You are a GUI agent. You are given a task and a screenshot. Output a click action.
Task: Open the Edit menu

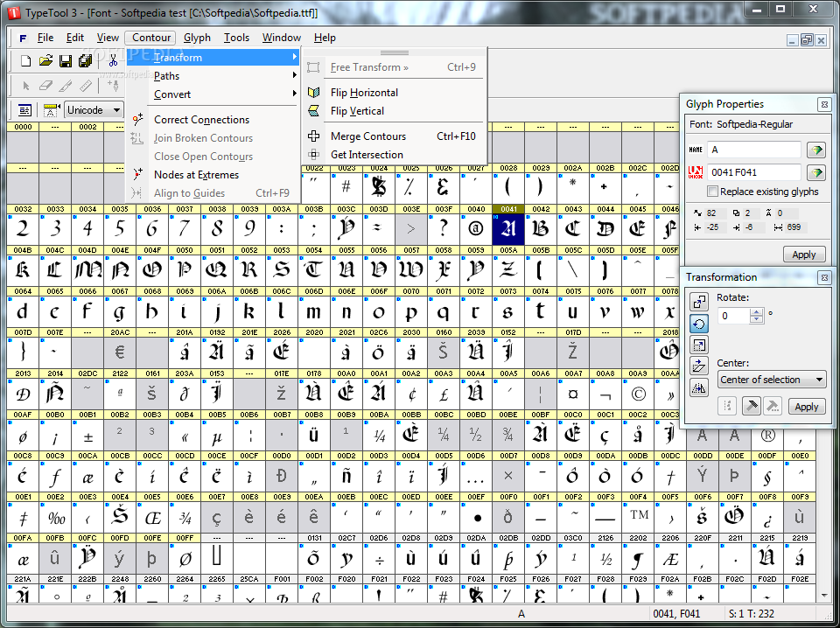(75, 38)
